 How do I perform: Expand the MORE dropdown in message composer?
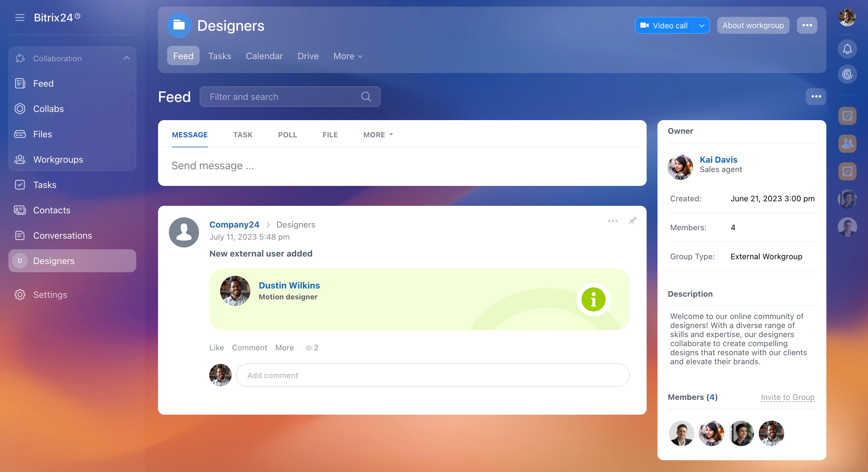[378, 135]
